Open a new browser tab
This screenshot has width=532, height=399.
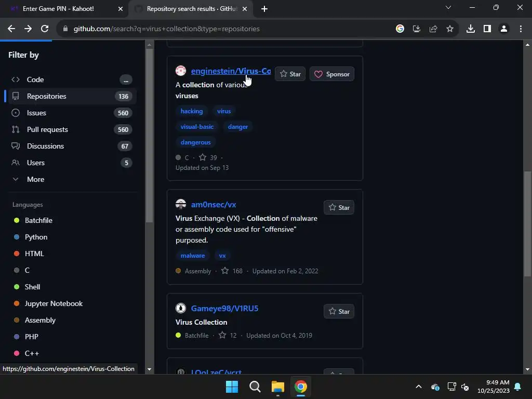(x=264, y=9)
